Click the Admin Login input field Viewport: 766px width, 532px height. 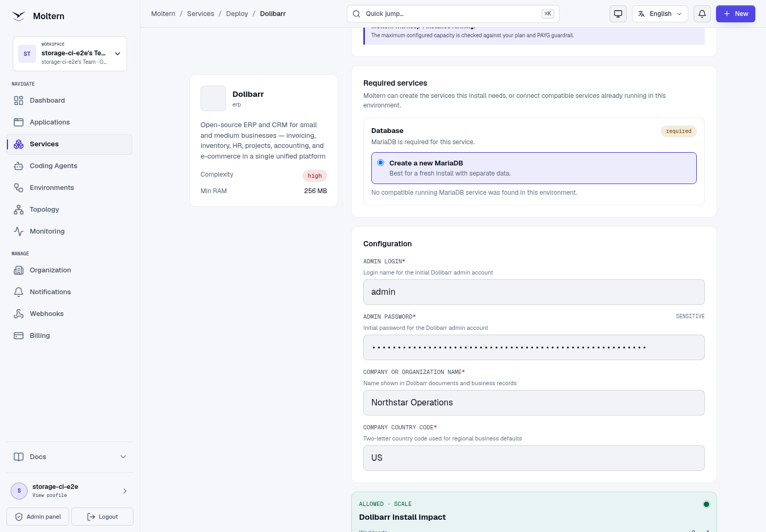tap(534, 292)
